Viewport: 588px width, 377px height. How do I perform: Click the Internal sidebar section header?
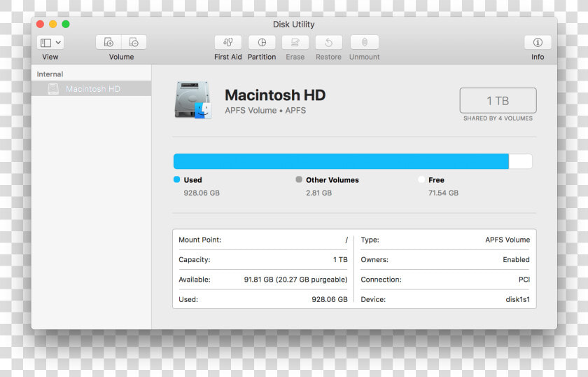(x=50, y=74)
